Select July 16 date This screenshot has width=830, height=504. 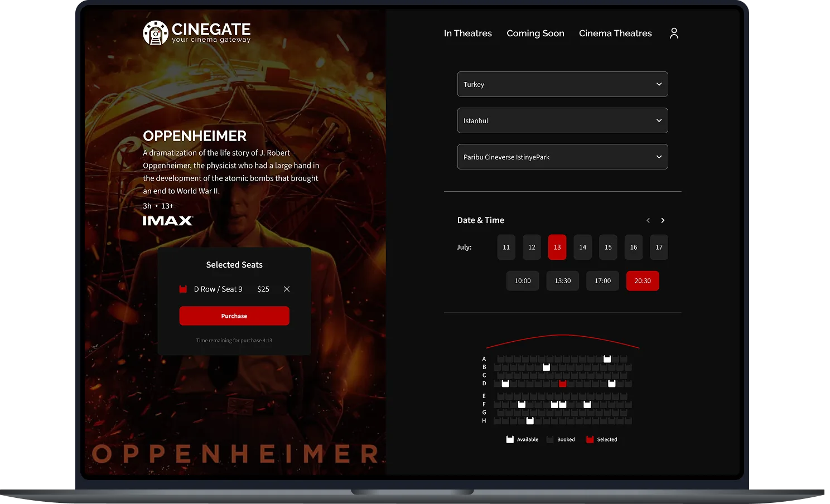634,247
